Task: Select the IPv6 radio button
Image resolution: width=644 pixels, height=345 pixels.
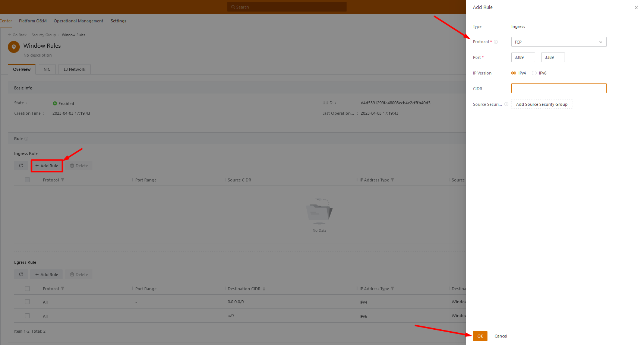Action: [x=534, y=73]
